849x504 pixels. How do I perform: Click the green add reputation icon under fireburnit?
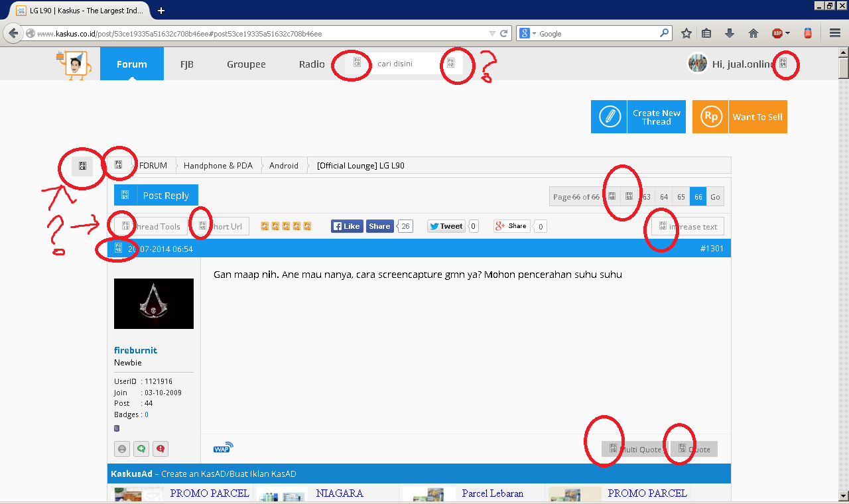pos(141,449)
